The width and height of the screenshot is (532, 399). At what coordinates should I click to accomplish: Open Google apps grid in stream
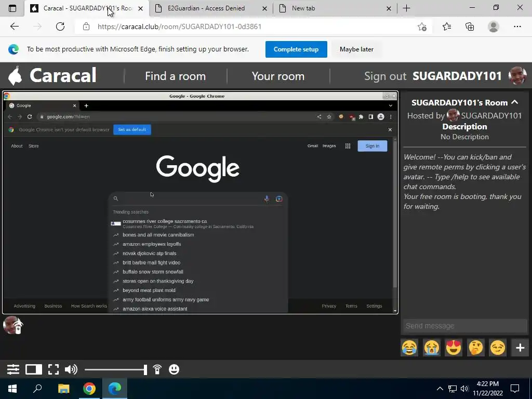[x=348, y=146]
